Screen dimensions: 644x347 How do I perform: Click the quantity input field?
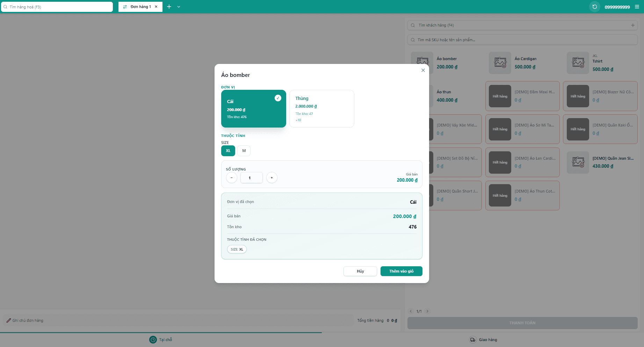(x=251, y=178)
